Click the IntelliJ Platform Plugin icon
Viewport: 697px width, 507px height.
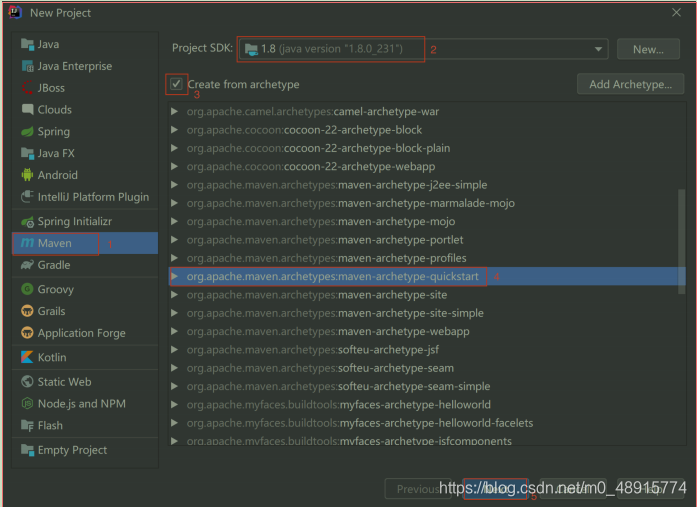tap(28, 196)
